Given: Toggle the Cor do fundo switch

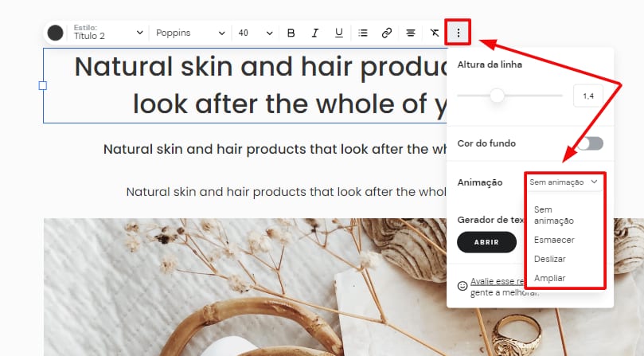Looking at the screenshot, I should coord(590,143).
